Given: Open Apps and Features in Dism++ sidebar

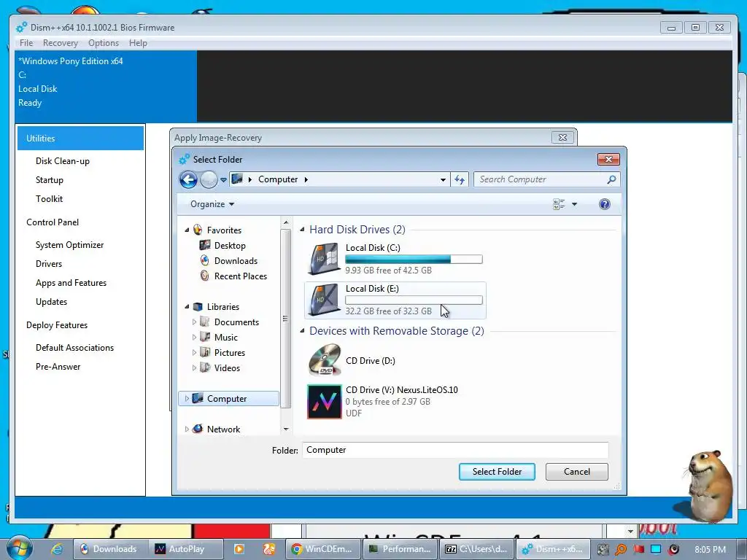Looking at the screenshot, I should pos(71,283).
